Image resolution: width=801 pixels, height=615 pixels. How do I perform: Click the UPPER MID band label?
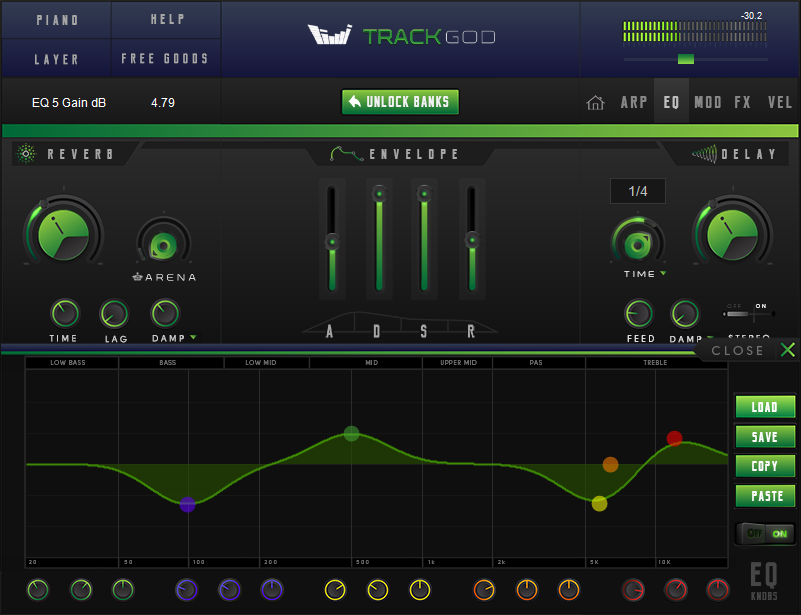[x=458, y=363]
